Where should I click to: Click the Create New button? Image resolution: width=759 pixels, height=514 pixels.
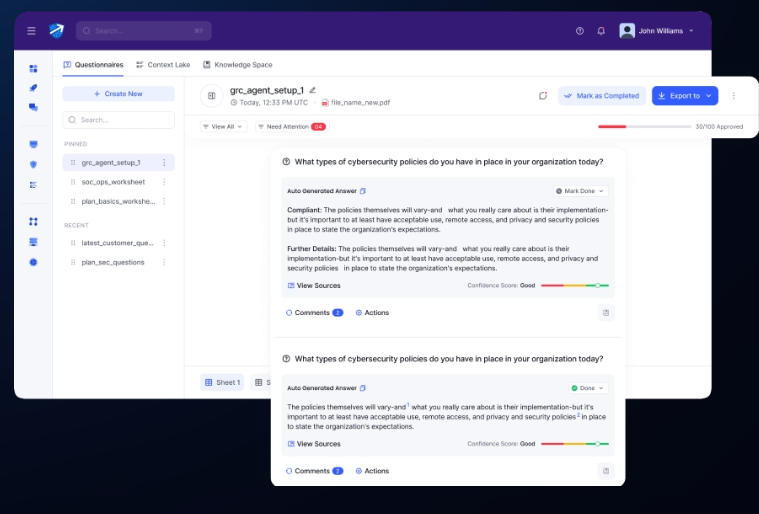(118, 94)
